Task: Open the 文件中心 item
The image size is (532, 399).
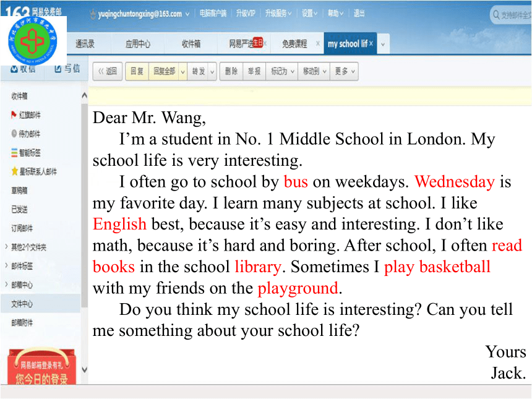Action: point(40,304)
